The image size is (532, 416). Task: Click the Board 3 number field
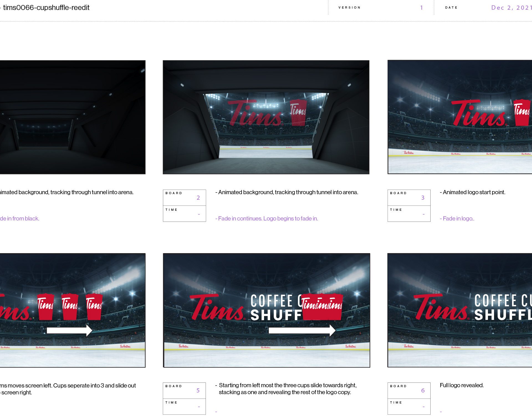point(423,198)
